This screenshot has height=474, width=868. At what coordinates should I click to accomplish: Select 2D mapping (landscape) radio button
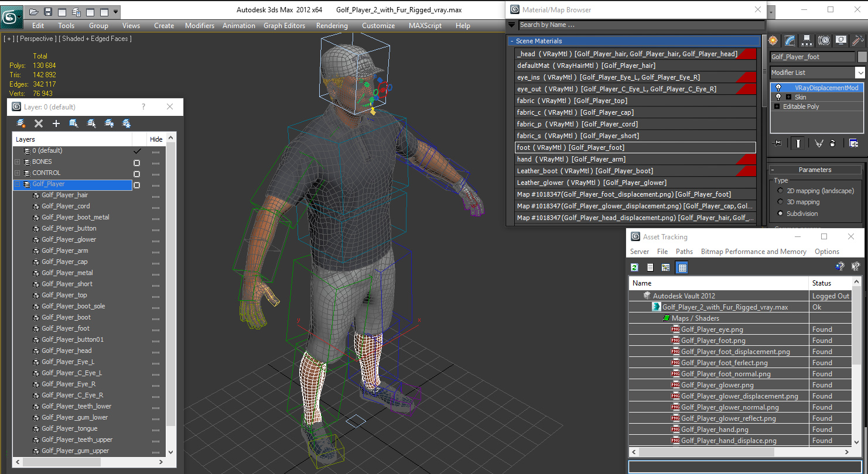click(x=780, y=191)
